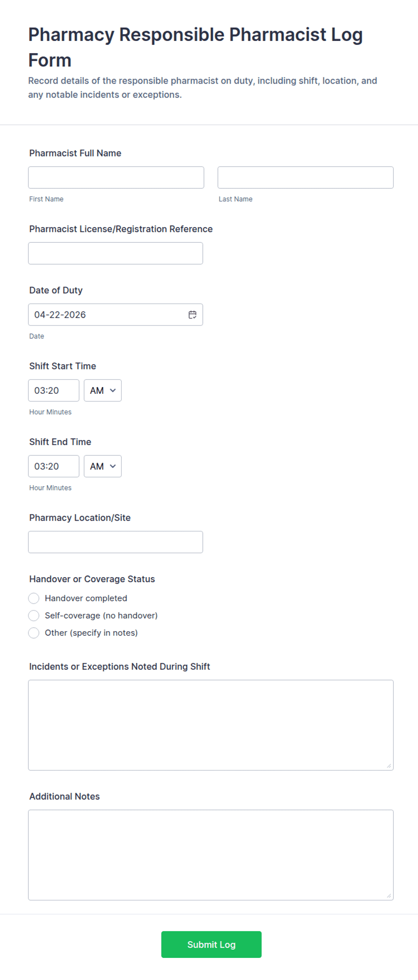Screen dimensions: 418x980
Task: Select Other (specify in notes) radio
Action: click(34, 633)
